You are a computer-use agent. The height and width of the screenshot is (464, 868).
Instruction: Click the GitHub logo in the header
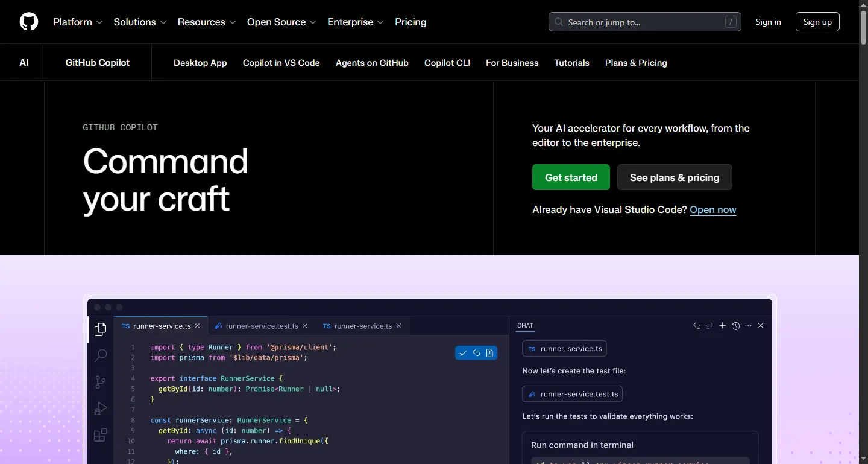tap(29, 22)
